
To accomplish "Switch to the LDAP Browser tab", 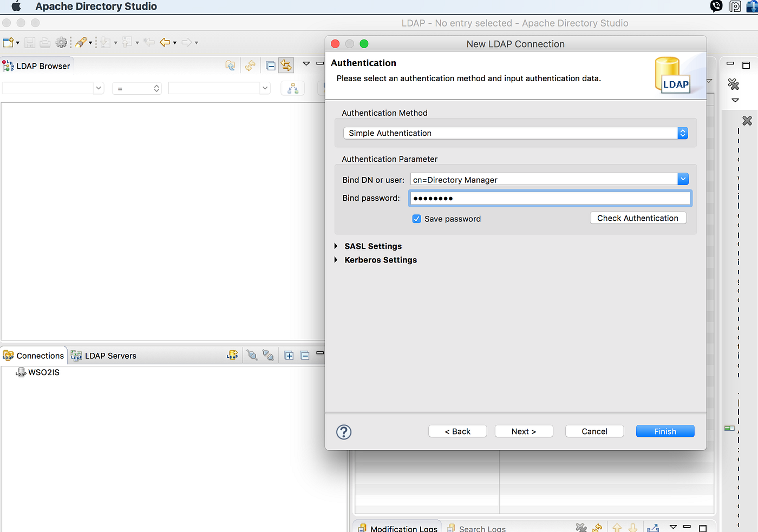I will coord(36,66).
